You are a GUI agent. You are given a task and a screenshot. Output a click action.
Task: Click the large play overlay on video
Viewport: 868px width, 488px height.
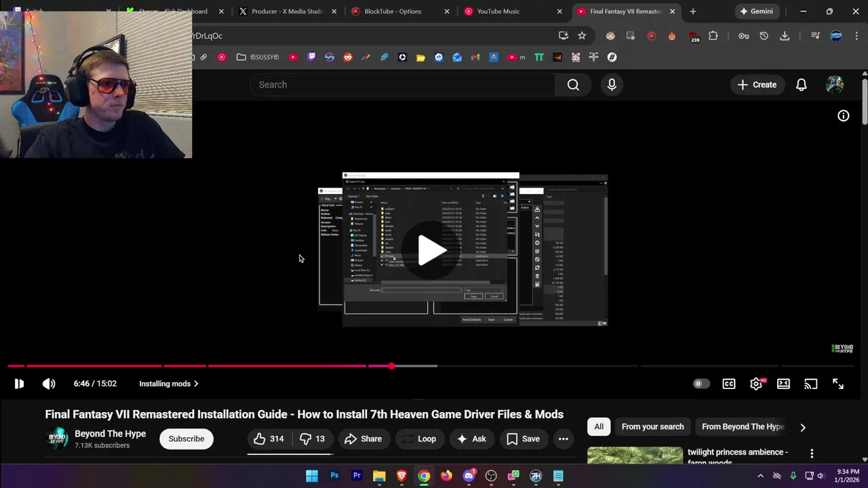432,250
